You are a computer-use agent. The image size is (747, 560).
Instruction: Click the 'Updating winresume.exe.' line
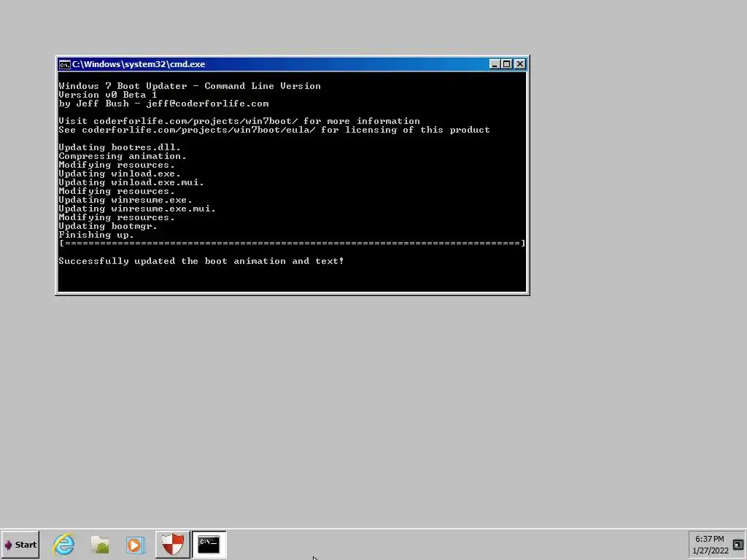pyautogui.click(x=125, y=200)
